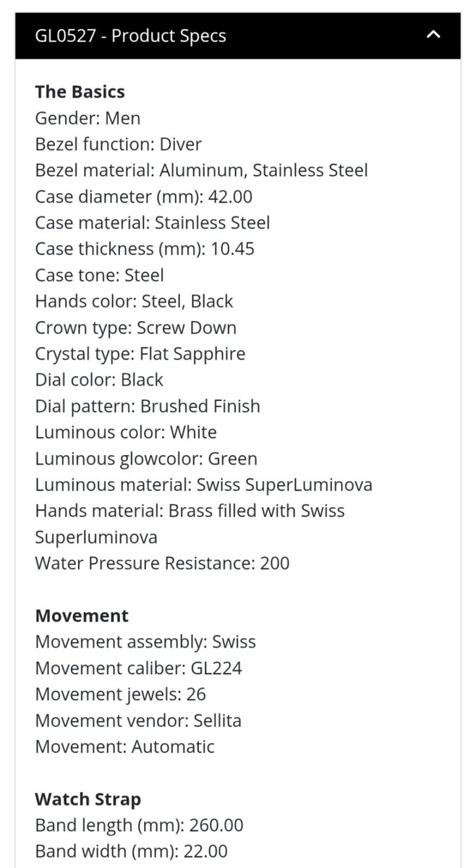Select the Bezel function: Diver text

tap(118, 144)
